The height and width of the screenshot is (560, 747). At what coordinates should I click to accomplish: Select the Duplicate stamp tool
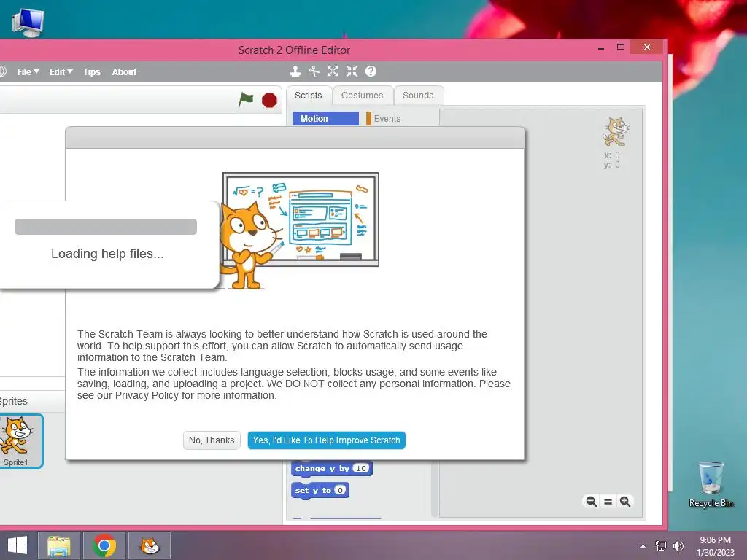[x=295, y=71]
